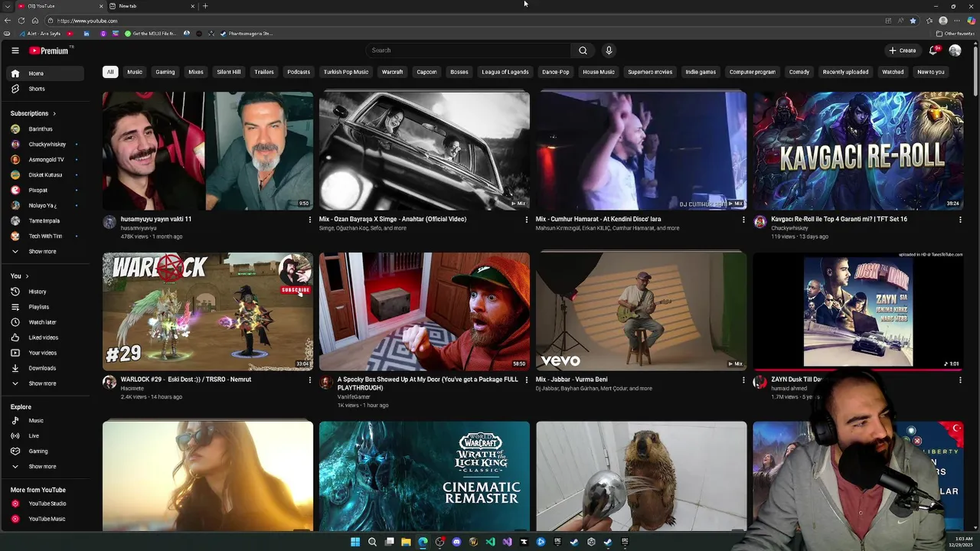Open Discord from the taskbar

[456, 542]
